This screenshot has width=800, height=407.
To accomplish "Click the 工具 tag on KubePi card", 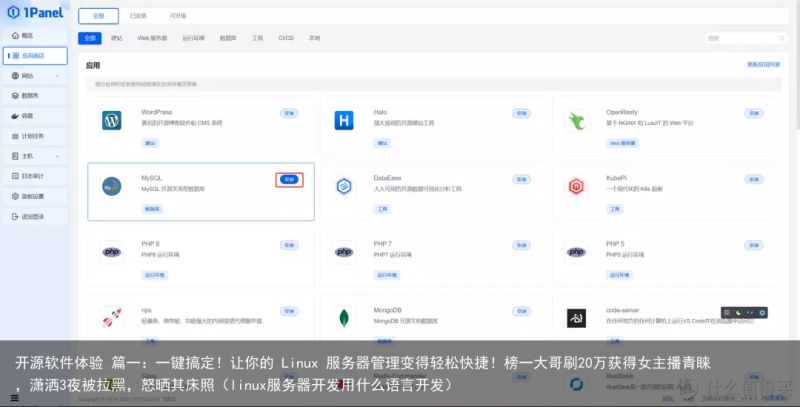I will (x=615, y=209).
